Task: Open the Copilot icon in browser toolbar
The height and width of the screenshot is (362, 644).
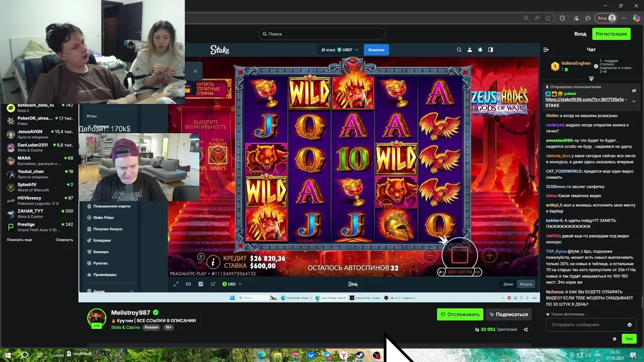Action: tap(636, 18)
